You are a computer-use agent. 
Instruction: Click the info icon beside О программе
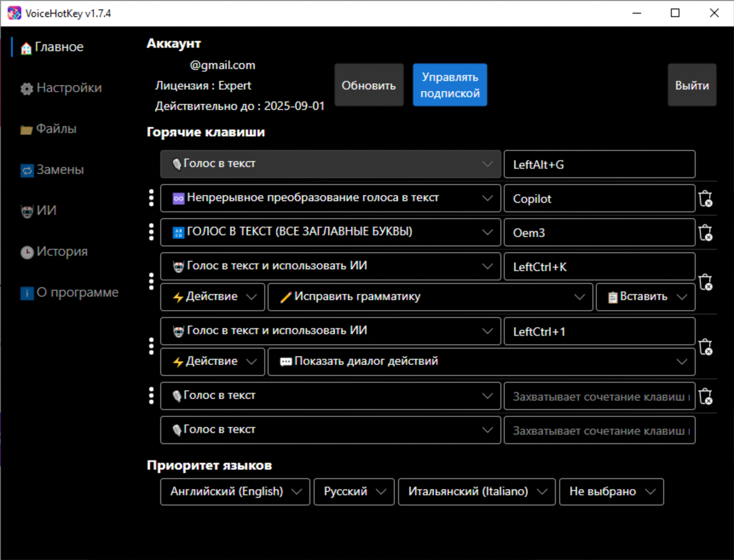pos(26,293)
